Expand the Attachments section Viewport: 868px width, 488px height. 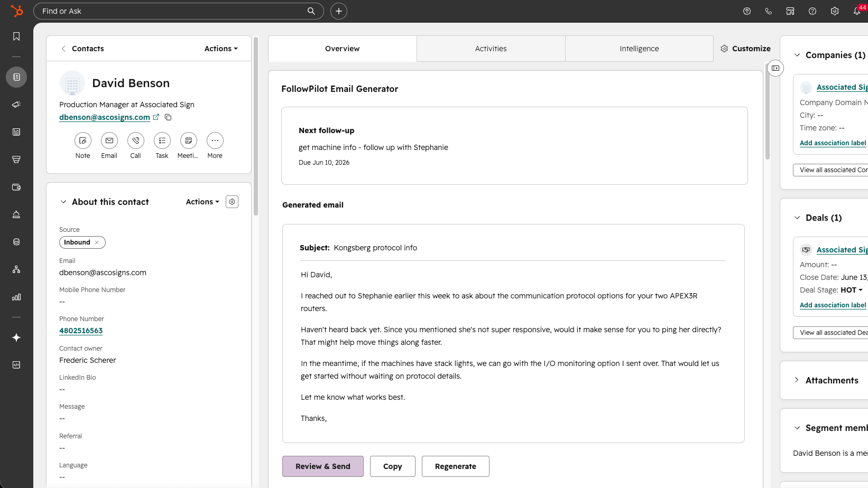[797, 380]
